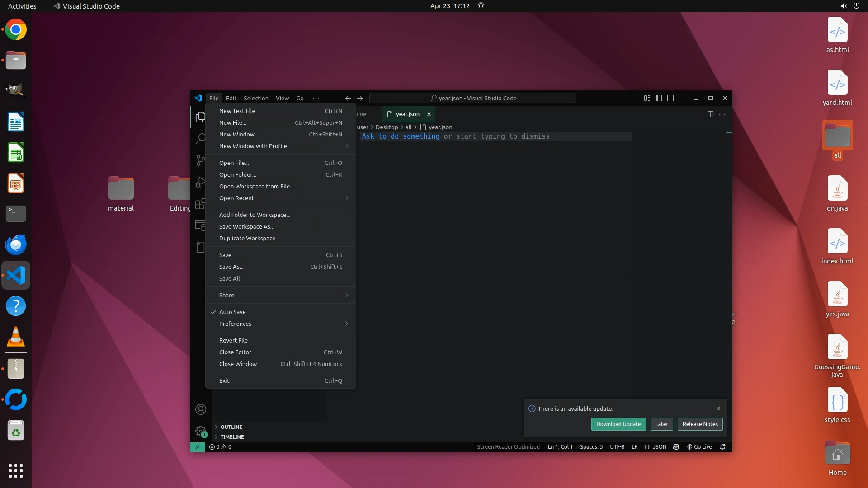Expand the OUTLINE section
Image resolution: width=868 pixels, height=488 pixels.
[231, 427]
